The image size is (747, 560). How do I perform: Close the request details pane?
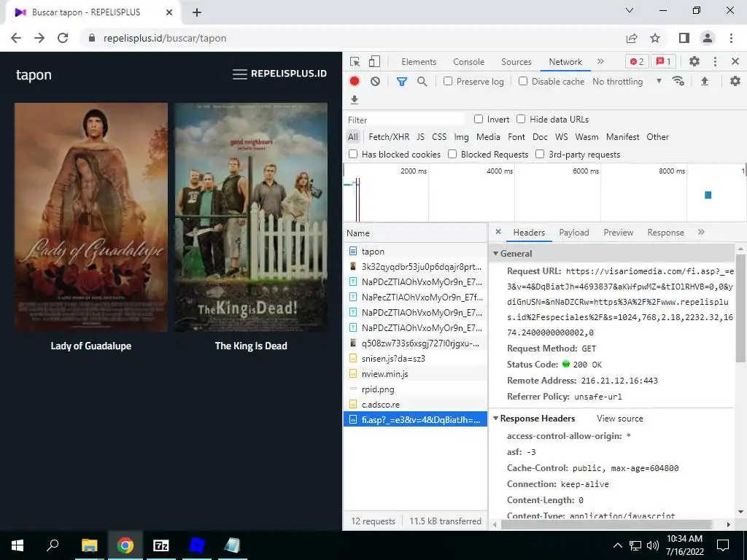[x=498, y=232]
